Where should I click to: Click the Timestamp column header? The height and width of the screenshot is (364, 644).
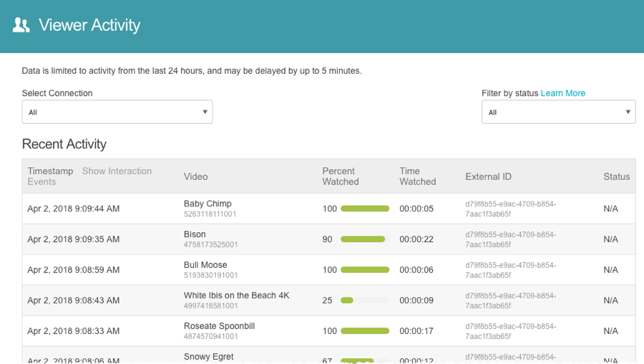[x=50, y=171]
